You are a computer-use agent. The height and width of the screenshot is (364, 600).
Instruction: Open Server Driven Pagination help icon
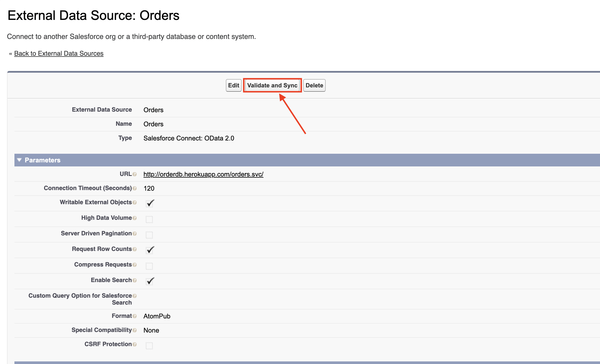pos(135,234)
